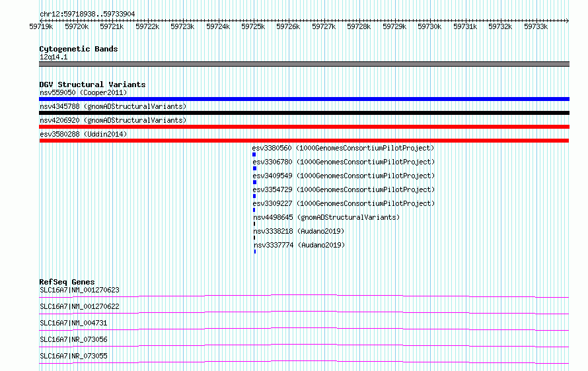Click the nsv559050 (Cooper2011) label
Screen dimensions: 588x371
[x=83, y=92]
